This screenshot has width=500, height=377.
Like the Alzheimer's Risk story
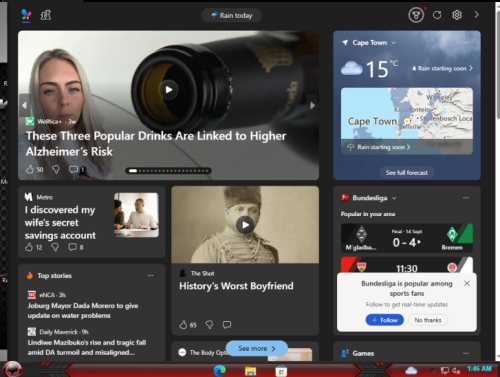[30, 169]
